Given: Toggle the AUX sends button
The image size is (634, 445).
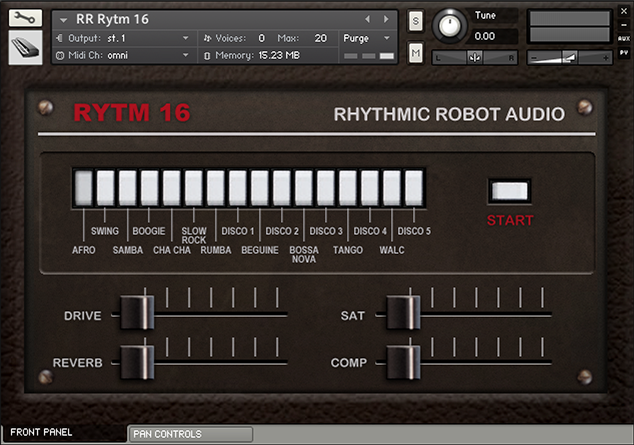Looking at the screenshot, I should click(x=624, y=39).
